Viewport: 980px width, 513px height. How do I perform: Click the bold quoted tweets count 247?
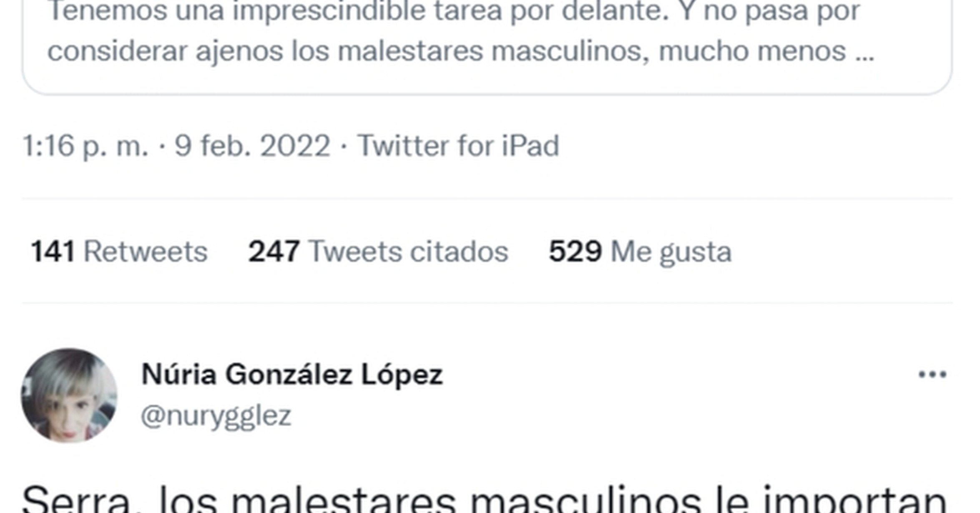pyautogui.click(x=274, y=251)
